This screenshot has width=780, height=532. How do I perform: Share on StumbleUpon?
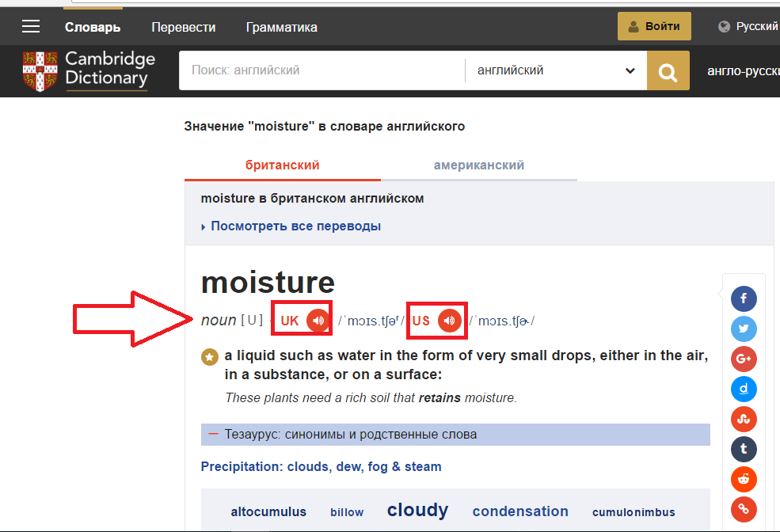click(x=744, y=419)
